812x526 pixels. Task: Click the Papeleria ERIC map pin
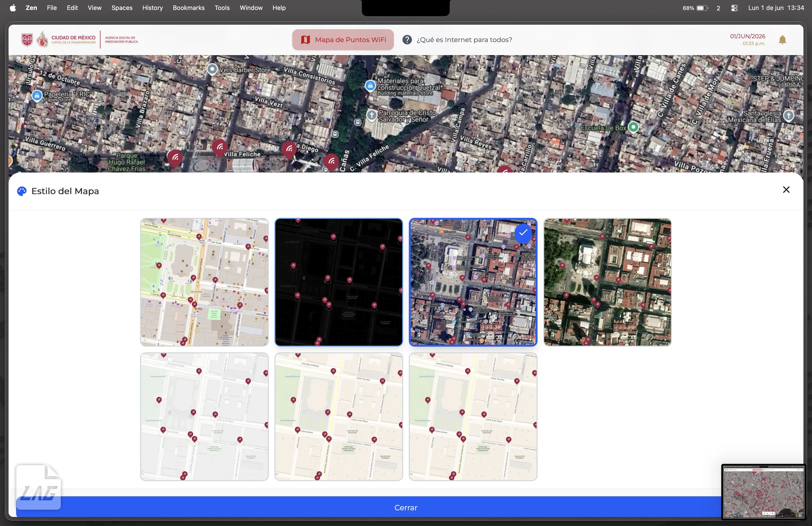37,96
